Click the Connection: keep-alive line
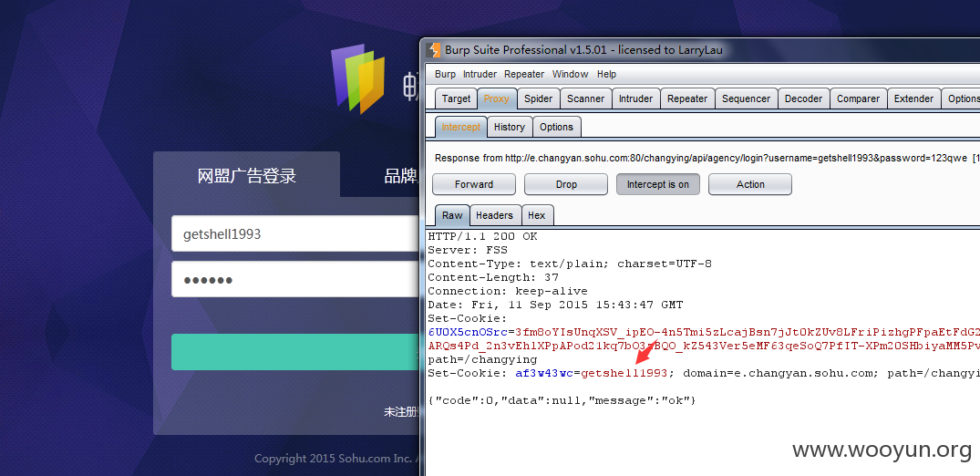 click(x=508, y=291)
